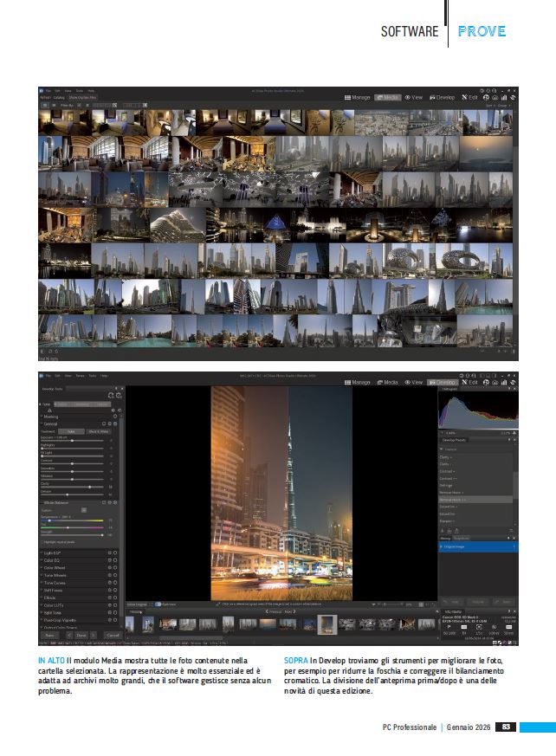Click the clipping warning triangle icon under Tune tab
This screenshot has width=556, height=756.
coord(49,410)
